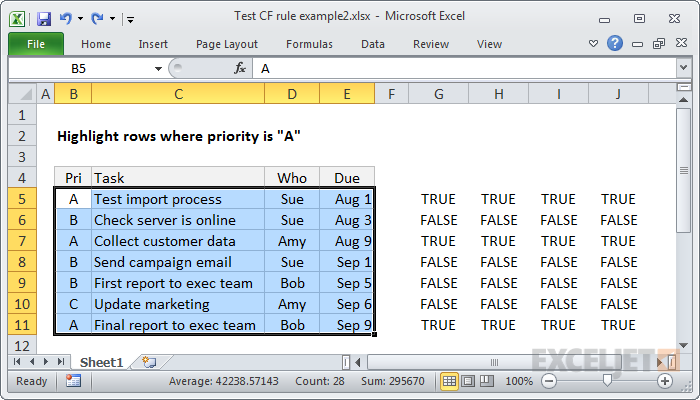Open the Redo history dropdown arrow

tap(112, 19)
